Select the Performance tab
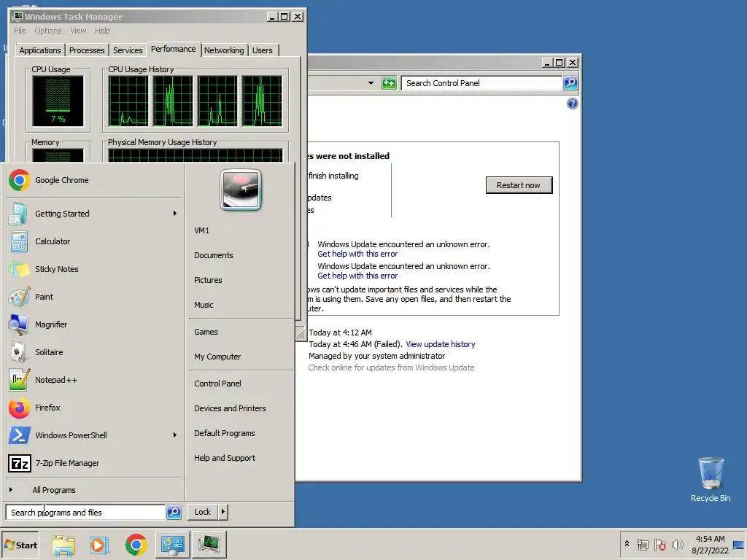This screenshot has width=747, height=560. [x=174, y=49]
